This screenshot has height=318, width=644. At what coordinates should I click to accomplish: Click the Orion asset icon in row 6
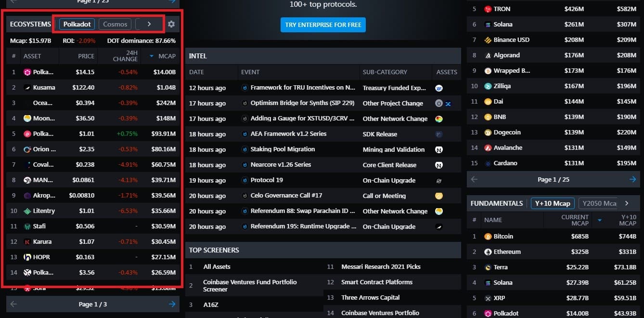pyautogui.click(x=27, y=149)
